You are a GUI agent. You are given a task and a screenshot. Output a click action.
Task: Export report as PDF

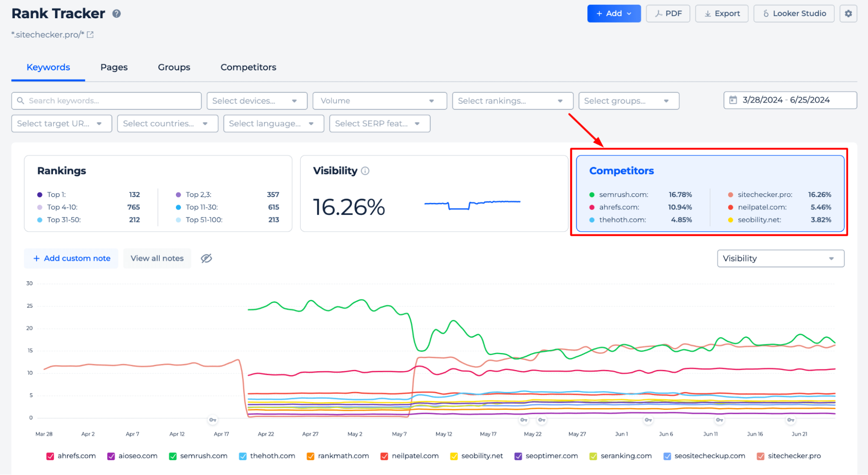pos(668,13)
